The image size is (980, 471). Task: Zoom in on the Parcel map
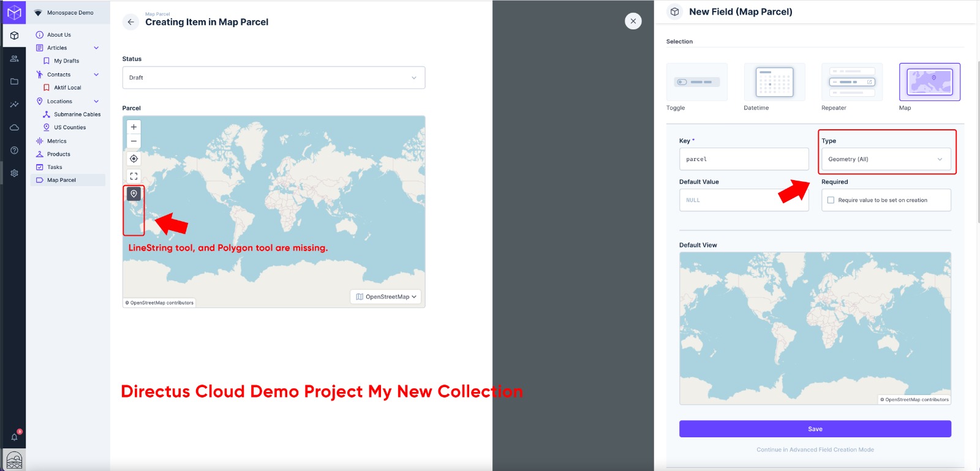point(134,127)
